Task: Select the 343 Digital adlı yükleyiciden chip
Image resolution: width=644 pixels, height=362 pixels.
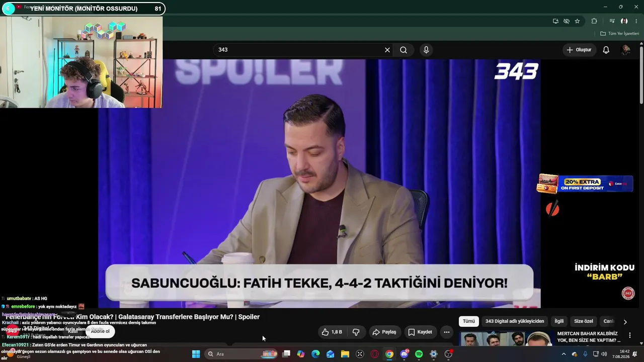Action: pyautogui.click(x=515, y=321)
